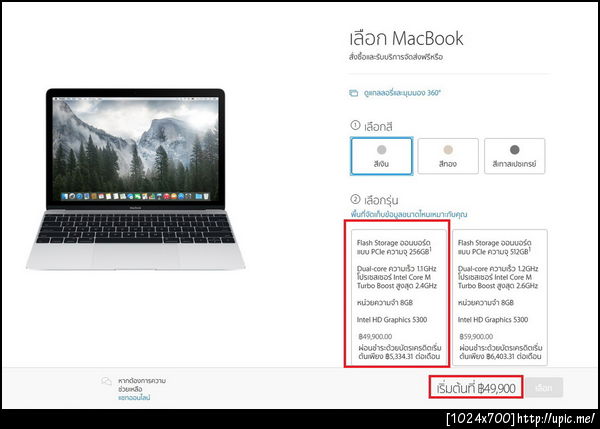The height and width of the screenshot is (429, 600).
Task: Click the chat bubble help icon
Action: 106,381
